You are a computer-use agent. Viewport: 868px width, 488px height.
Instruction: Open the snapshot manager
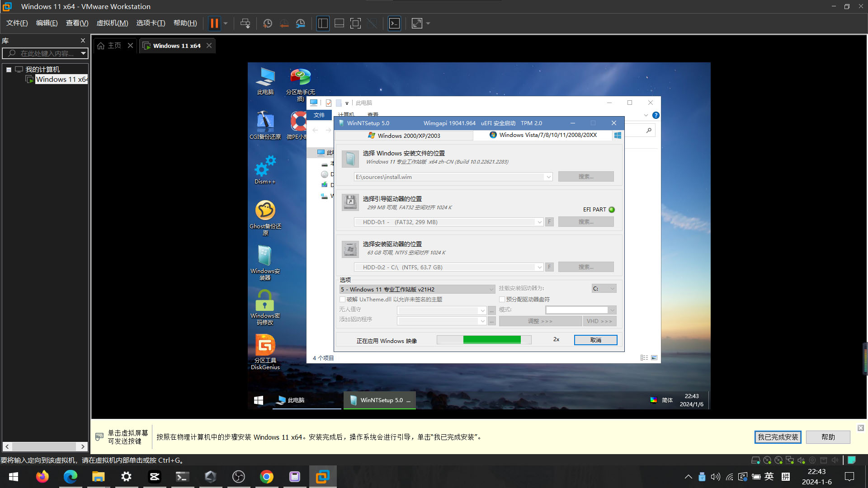tap(301, 23)
